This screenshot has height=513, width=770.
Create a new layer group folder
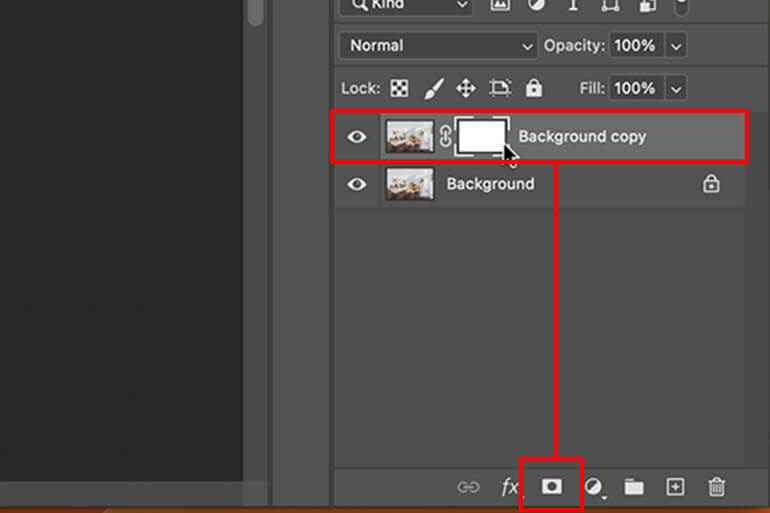point(634,487)
